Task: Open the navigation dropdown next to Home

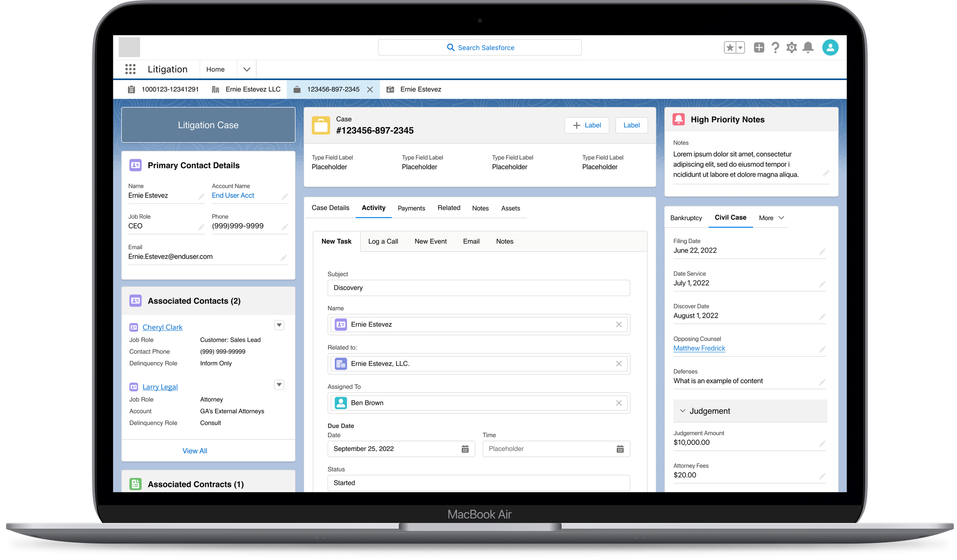Action: click(247, 69)
